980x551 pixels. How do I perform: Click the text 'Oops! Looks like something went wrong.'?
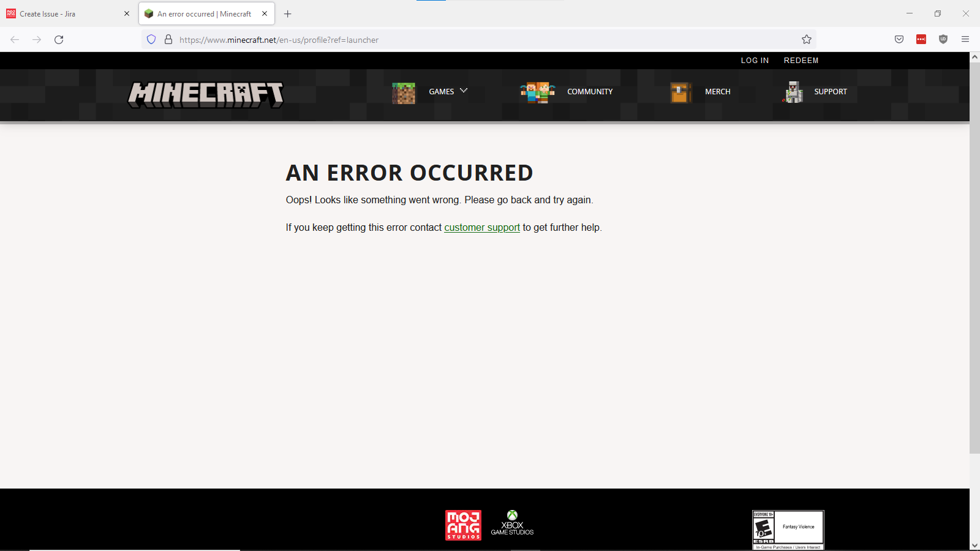372,200
